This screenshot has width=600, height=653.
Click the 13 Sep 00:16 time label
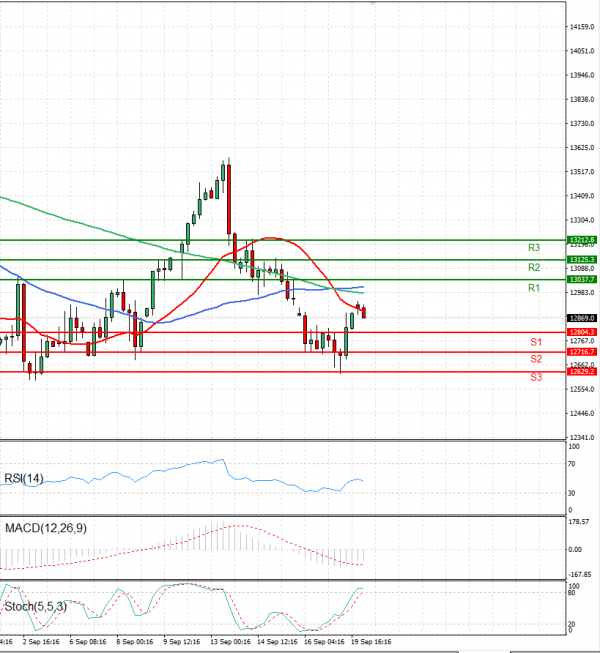coord(230,642)
